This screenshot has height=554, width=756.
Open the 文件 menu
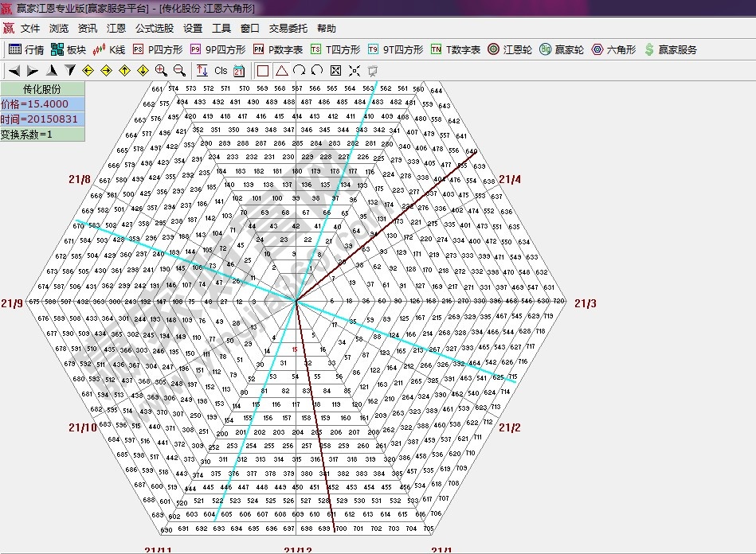click(x=30, y=29)
